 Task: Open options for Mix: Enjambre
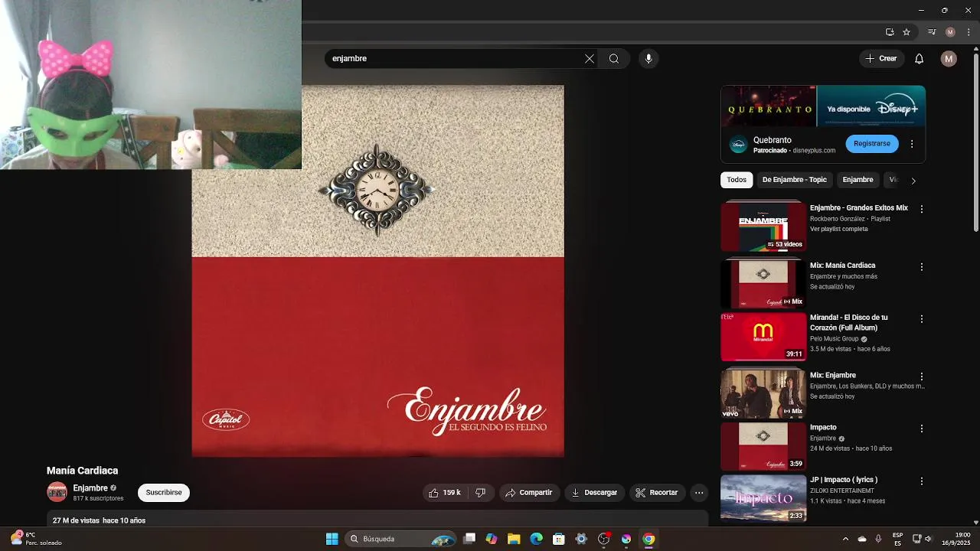922,377
